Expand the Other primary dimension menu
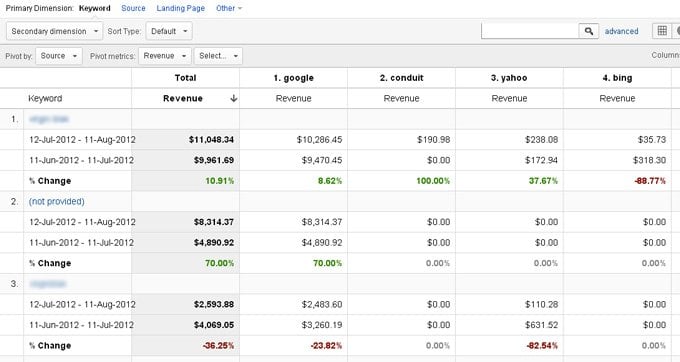This screenshot has height=362, width=680. pyautogui.click(x=229, y=8)
